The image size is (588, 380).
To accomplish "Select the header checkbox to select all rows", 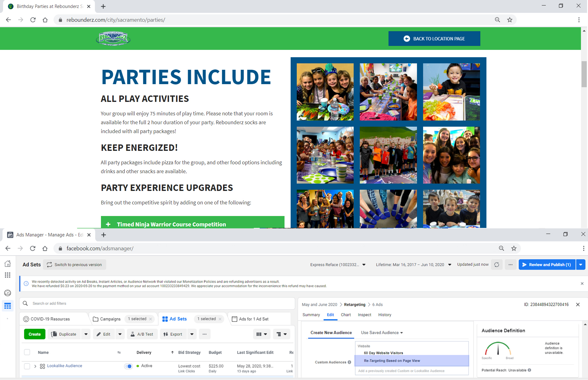I will [x=27, y=352].
